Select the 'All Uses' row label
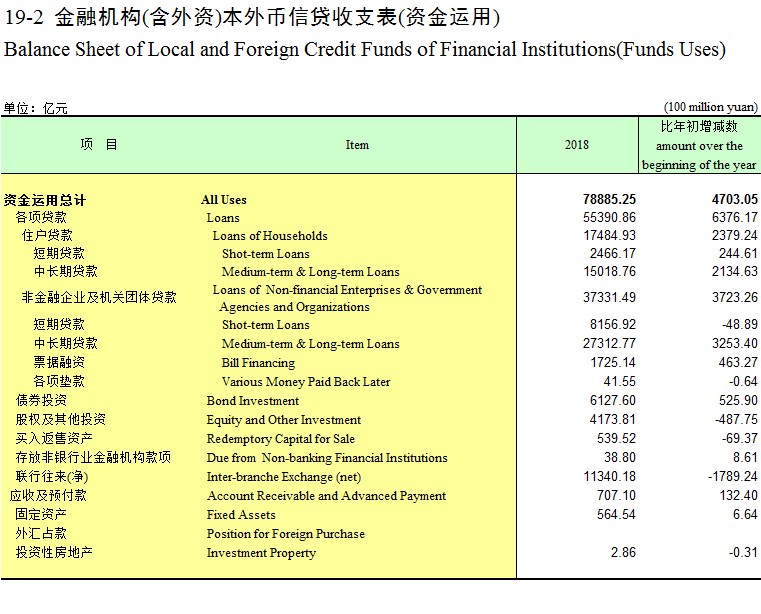The image size is (761, 614). [x=224, y=199]
